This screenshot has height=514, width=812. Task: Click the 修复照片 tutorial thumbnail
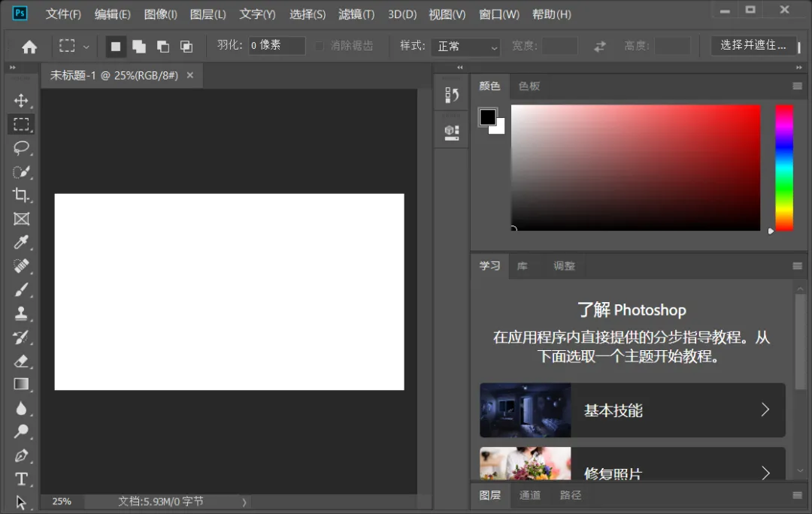525,464
